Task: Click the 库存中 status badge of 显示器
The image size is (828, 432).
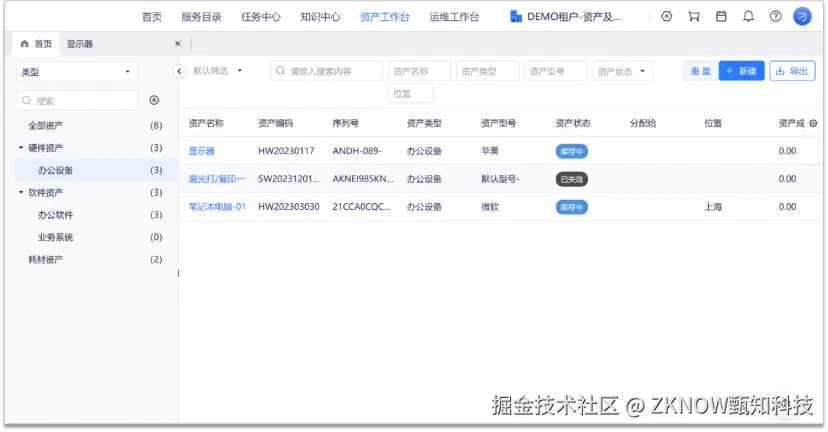Action: point(571,152)
